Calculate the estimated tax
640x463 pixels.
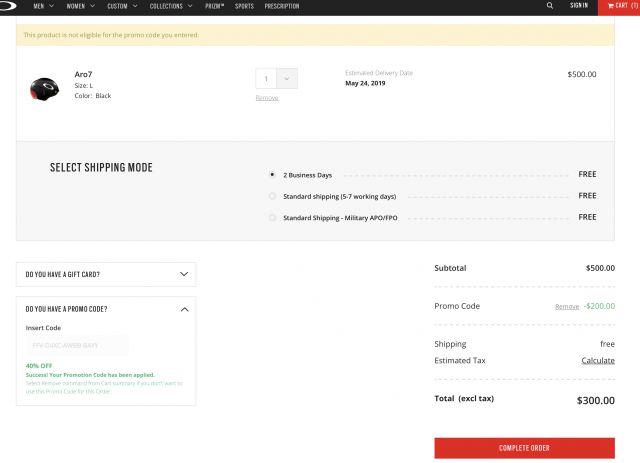(598, 361)
